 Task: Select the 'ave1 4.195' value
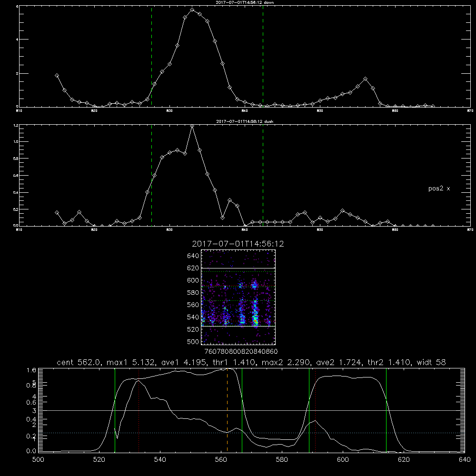pos(186,362)
